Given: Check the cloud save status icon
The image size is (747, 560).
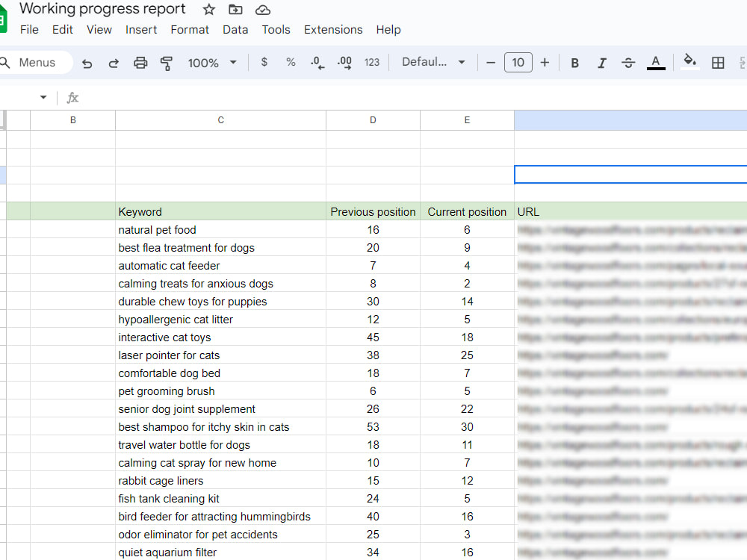Looking at the screenshot, I should [262, 10].
